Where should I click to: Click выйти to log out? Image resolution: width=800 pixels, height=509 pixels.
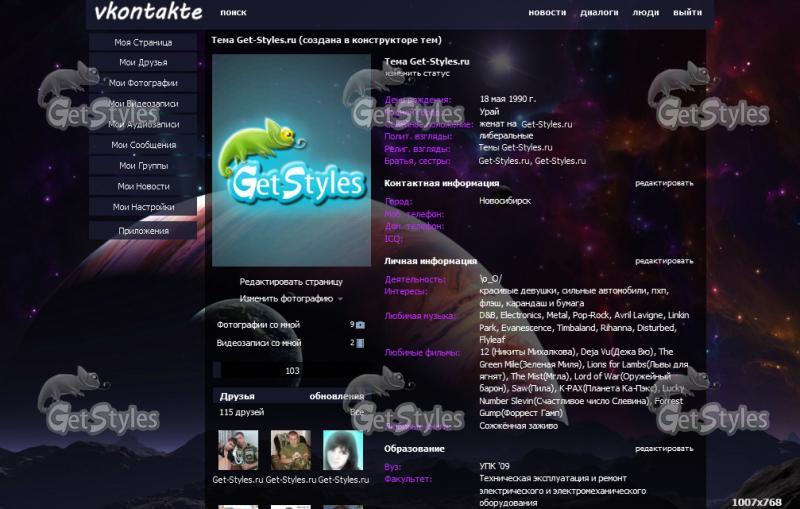[687, 13]
